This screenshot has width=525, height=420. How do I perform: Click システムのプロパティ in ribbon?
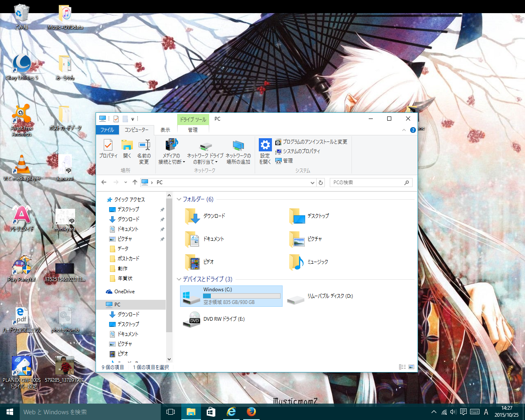pos(301,151)
